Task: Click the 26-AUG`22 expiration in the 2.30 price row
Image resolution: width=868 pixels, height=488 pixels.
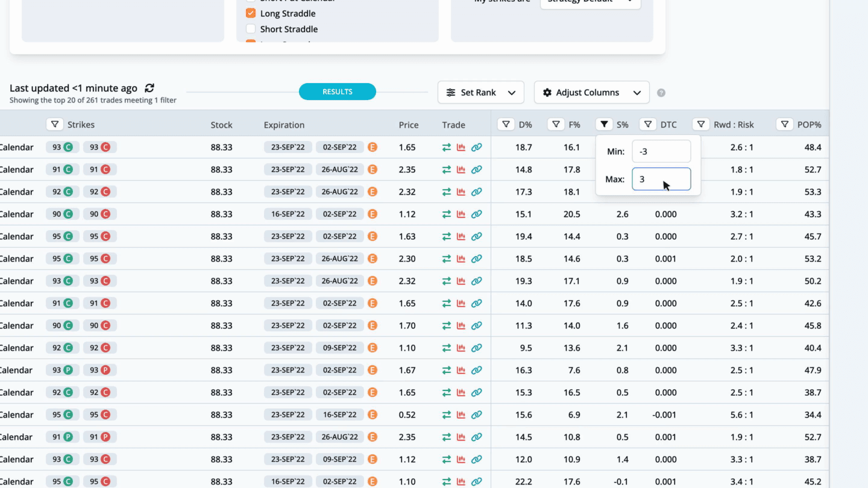Action: pos(340,258)
